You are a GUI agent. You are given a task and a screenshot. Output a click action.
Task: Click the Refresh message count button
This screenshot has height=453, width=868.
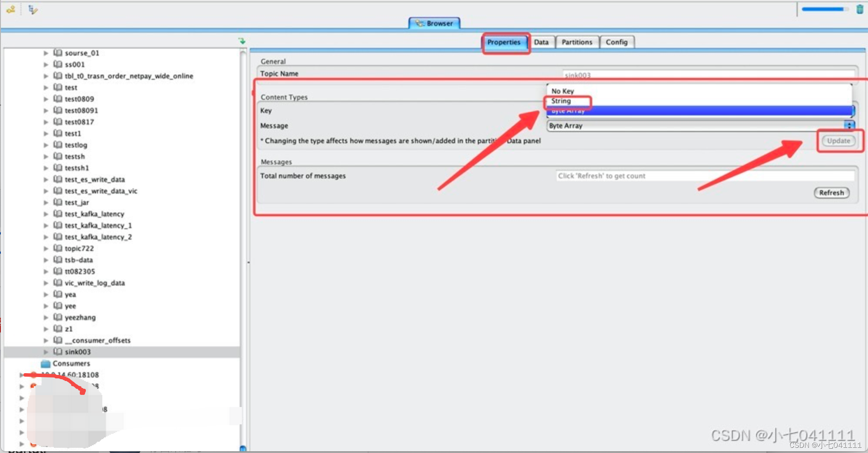[x=832, y=193]
